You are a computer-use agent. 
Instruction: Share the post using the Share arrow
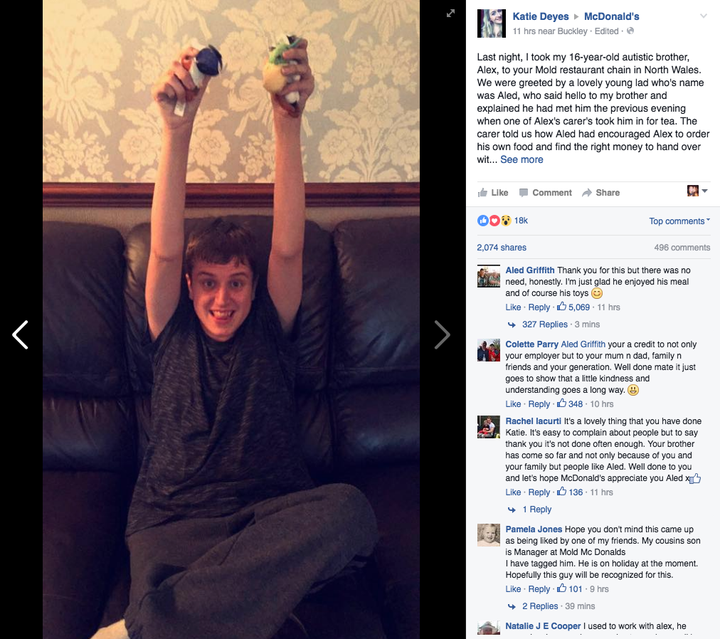click(x=601, y=193)
